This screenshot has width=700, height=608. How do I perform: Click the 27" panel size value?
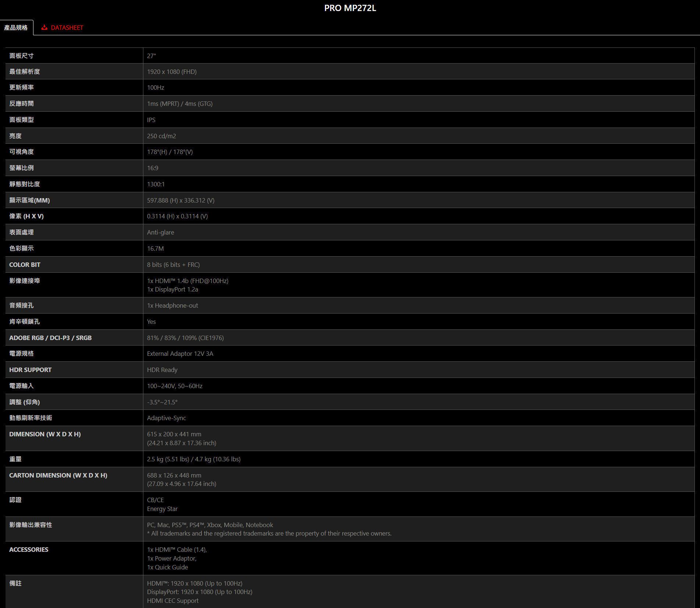click(x=151, y=56)
